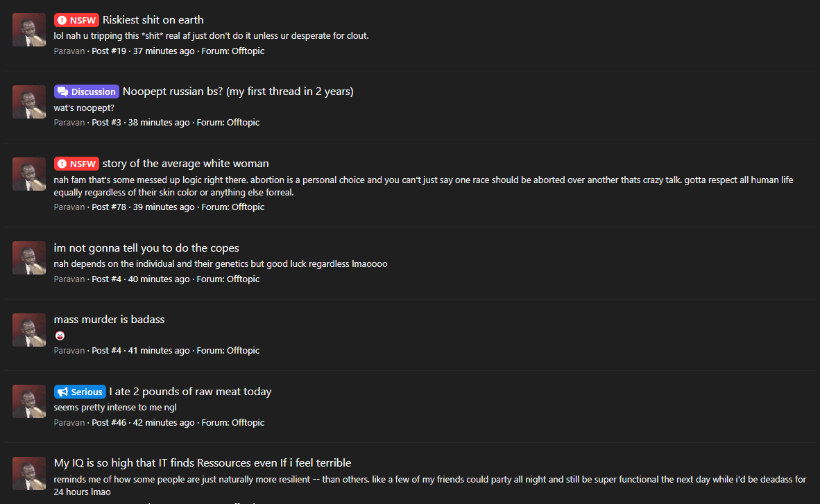Click Offtopic forum link beside Post #78
Screen dimensions: 820x504
pyautogui.click(x=248, y=207)
